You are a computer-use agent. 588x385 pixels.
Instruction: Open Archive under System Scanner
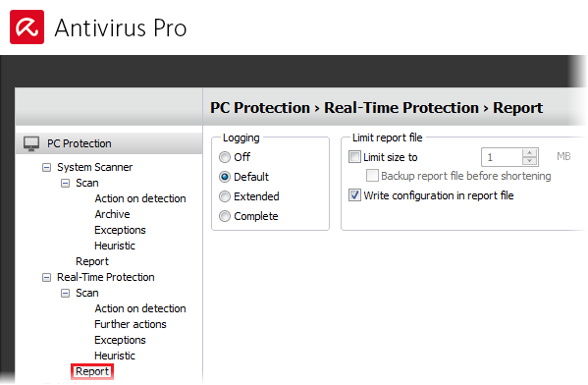[x=112, y=214]
